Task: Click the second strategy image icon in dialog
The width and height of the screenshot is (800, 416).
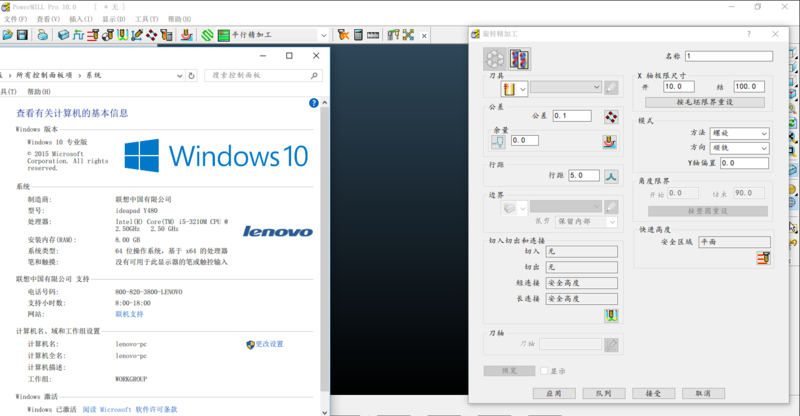Action: pos(521,58)
